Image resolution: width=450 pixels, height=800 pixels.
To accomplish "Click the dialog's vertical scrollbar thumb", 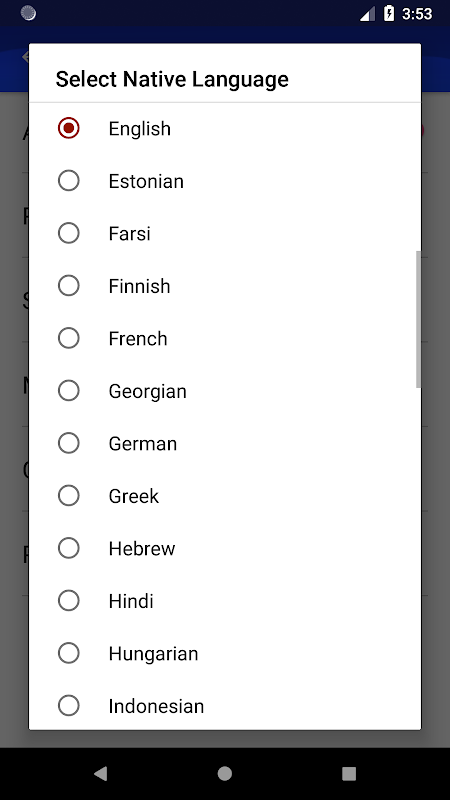I will click(x=418, y=319).
